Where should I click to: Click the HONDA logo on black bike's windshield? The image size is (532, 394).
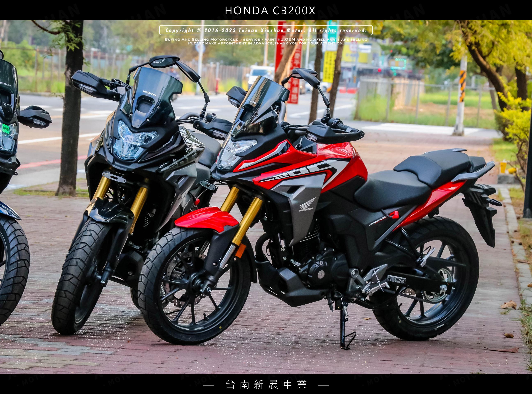coord(149,93)
